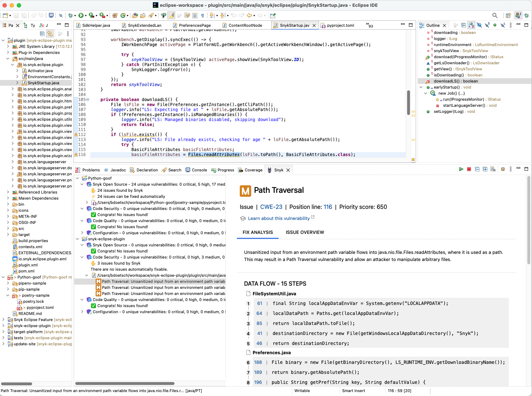Toggle Hide Fields filter in Outline
Viewport: 532px width, 396px height.
[479, 25]
